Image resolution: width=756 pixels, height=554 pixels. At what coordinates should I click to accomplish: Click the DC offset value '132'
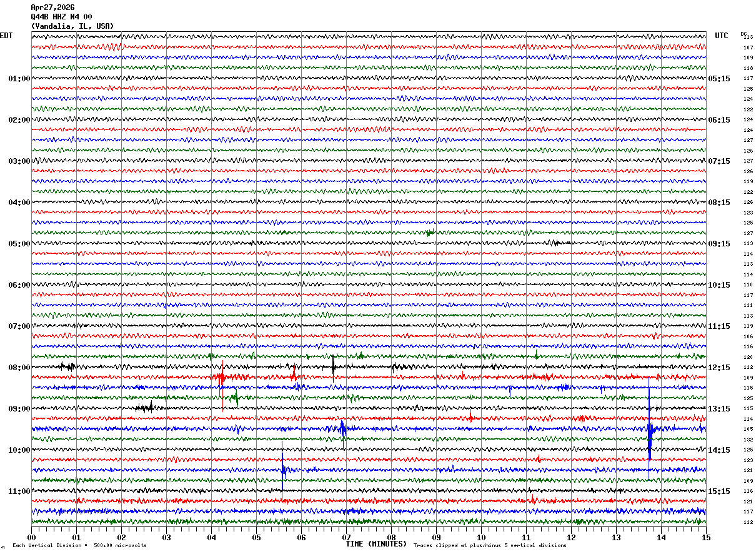748,440
